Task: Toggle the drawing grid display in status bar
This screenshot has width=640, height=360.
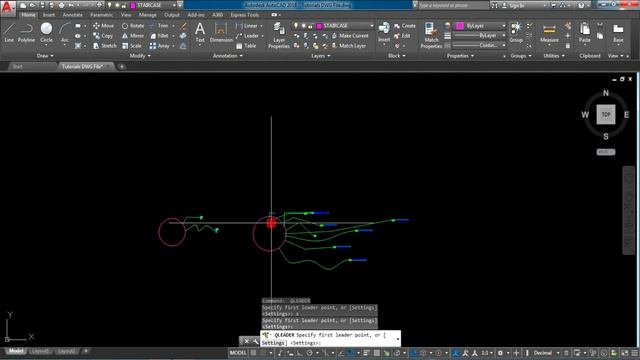Action: pos(253,353)
